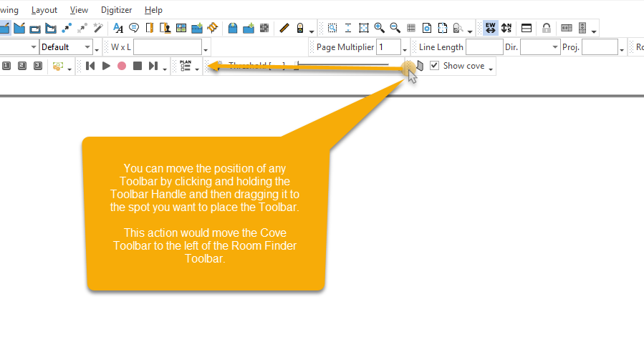Toggle the EW direction button
The width and height of the screenshot is (644, 352).
pyautogui.click(x=491, y=28)
